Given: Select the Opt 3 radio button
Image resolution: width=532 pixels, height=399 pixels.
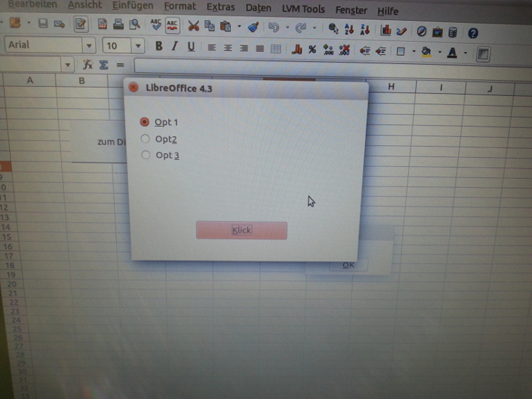Looking at the screenshot, I should [146, 155].
